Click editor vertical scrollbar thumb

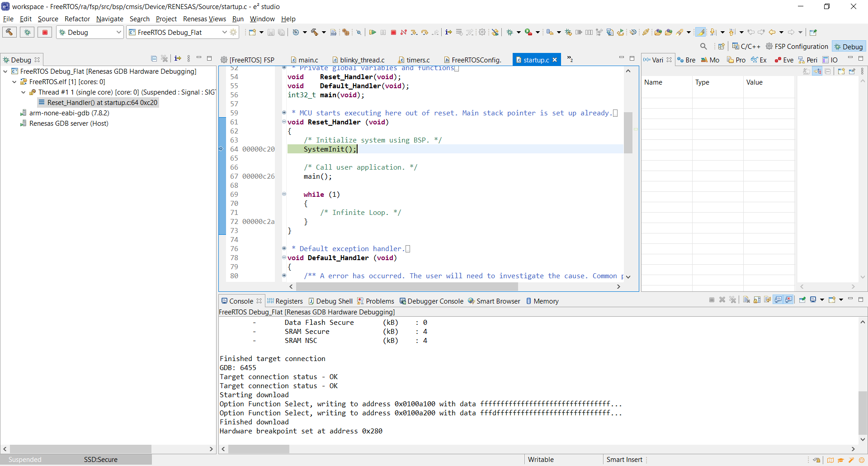click(628, 133)
